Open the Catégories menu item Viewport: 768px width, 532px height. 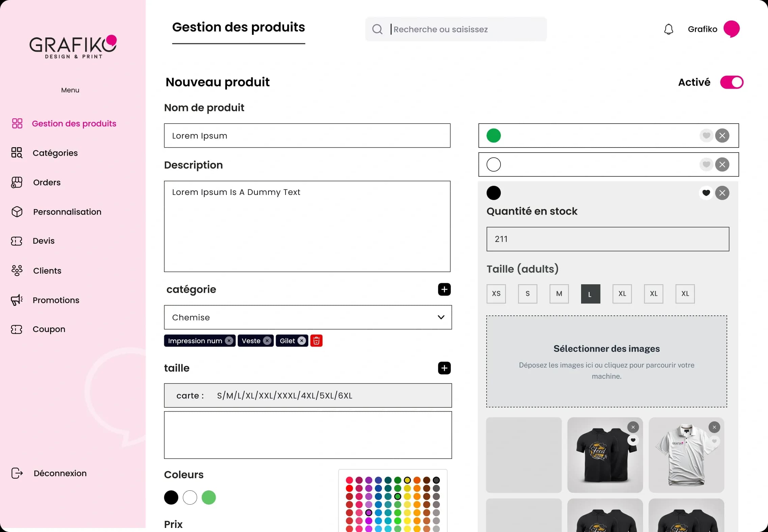tap(55, 153)
